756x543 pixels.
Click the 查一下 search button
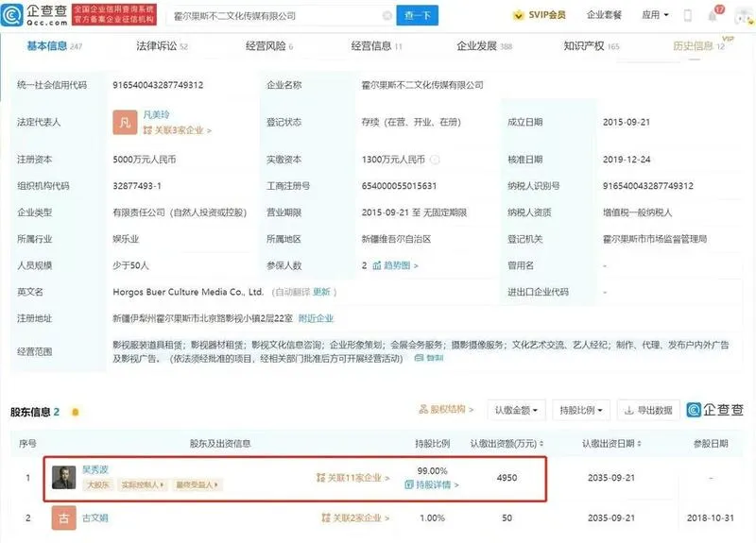pyautogui.click(x=417, y=15)
